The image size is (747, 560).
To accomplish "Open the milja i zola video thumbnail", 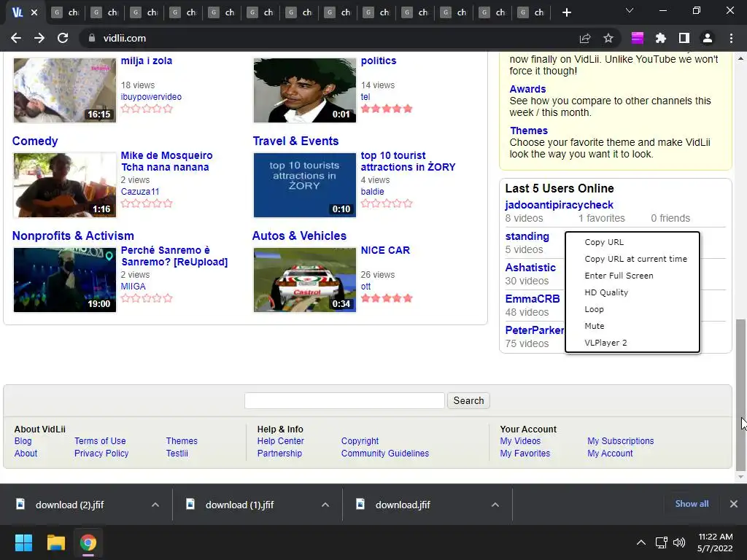I will click(x=65, y=90).
